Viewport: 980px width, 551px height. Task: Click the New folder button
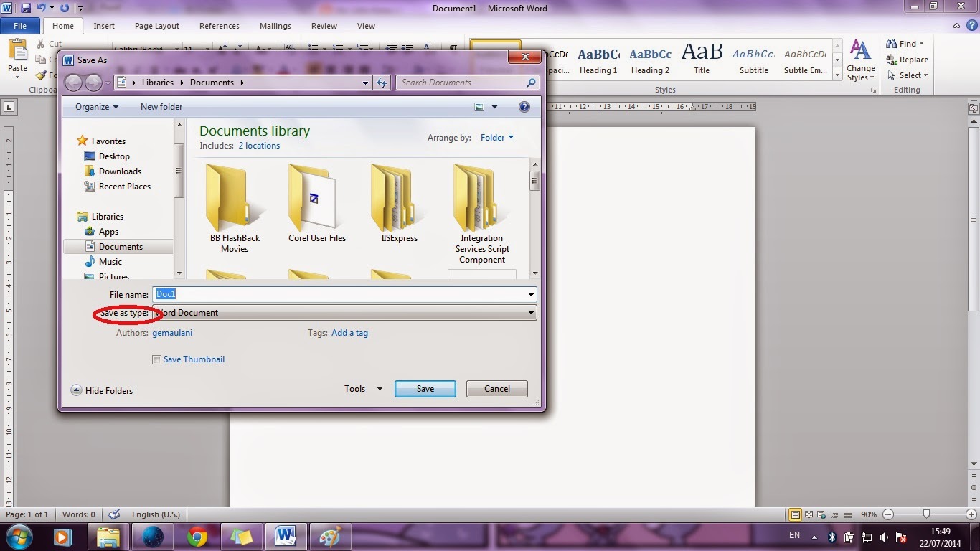tap(161, 107)
